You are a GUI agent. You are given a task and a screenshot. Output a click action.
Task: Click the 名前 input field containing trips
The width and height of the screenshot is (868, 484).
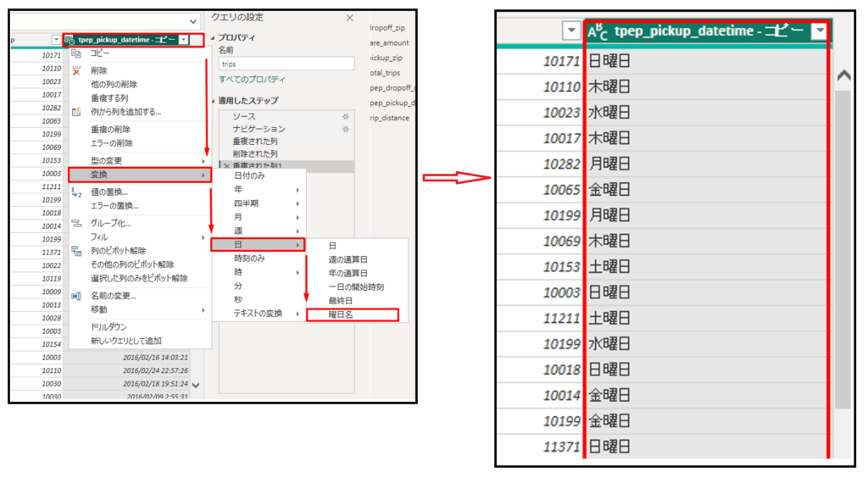pyautogui.click(x=287, y=64)
